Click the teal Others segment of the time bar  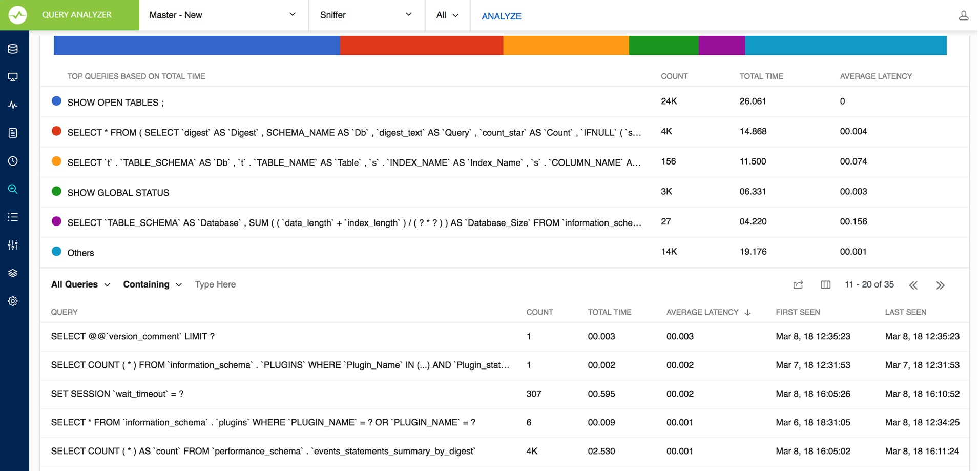(x=846, y=46)
